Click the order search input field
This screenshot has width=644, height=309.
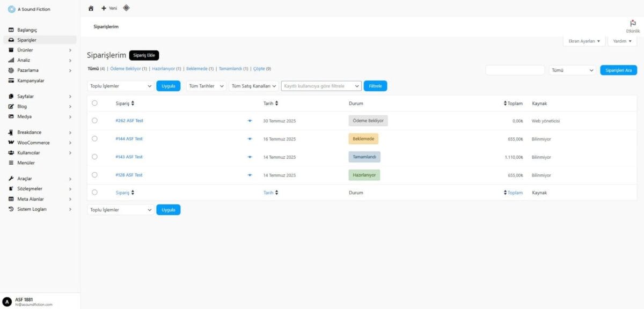coord(515,70)
